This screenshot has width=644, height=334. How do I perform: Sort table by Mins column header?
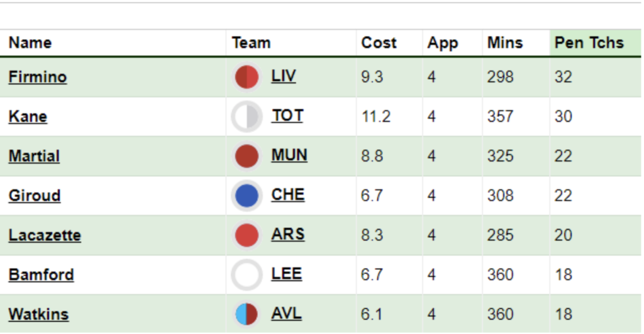tap(505, 43)
